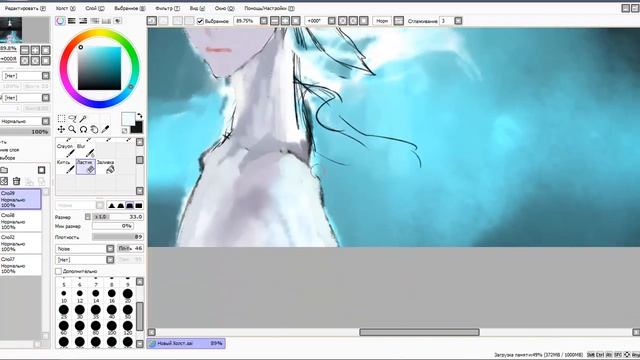640x360 pixels.
Task: Open the Холст menu
Action: 66,8
